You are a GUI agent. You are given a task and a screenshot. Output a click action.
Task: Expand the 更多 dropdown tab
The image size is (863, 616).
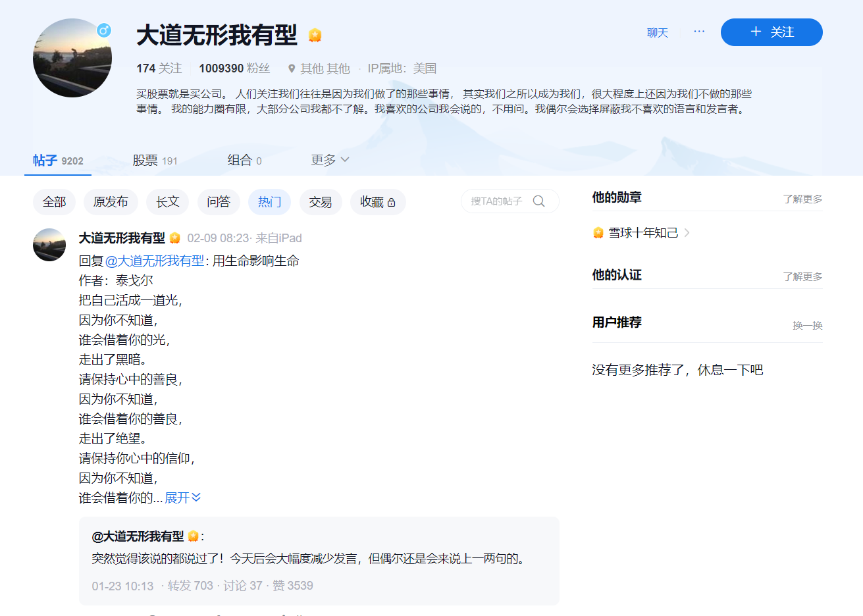coord(330,160)
